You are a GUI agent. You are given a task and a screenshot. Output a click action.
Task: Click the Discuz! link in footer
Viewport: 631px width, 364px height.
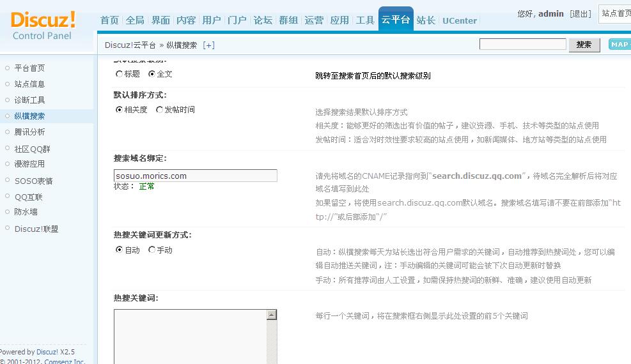(x=47, y=351)
